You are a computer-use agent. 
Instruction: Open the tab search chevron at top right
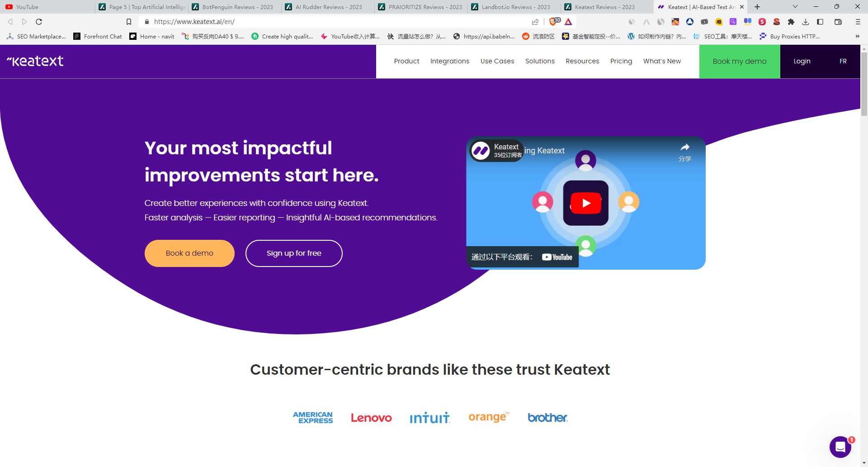coord(794,7)
